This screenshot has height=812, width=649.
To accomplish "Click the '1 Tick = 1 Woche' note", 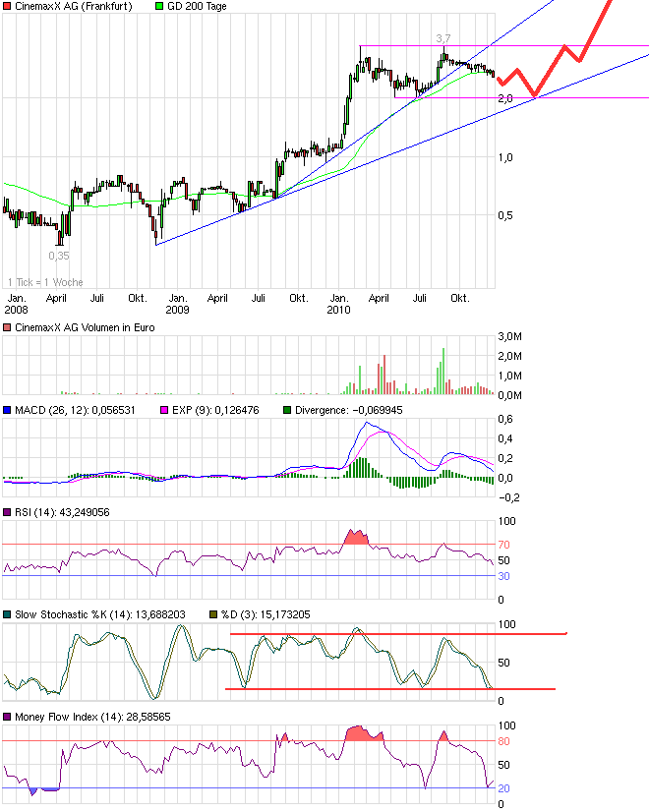I will pyautogui.click(x=44, y=280).
